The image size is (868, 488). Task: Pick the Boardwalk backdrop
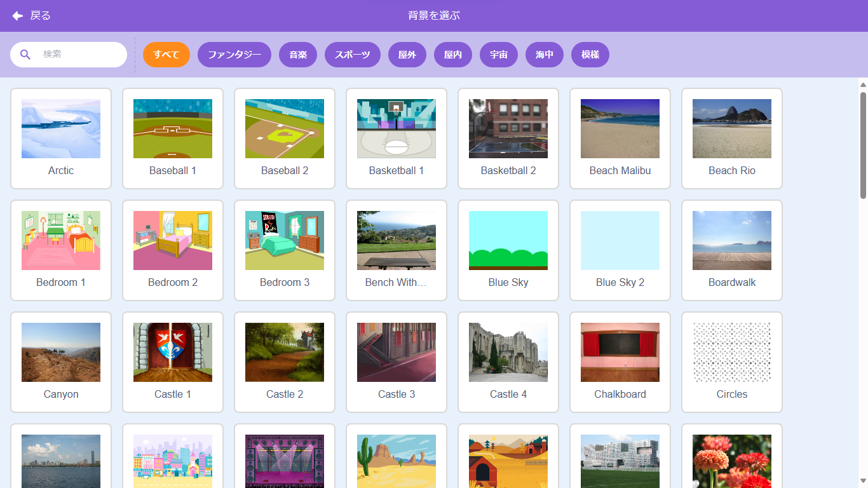[x=732, y=250]
